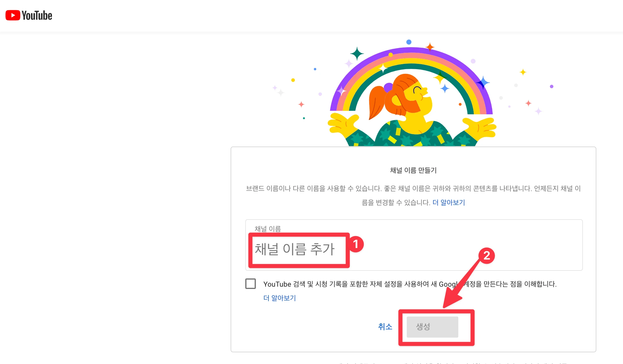The image size is (623, 364).
Task: Click the YouTube wordmark text
Action: click(x=37, y=16)
